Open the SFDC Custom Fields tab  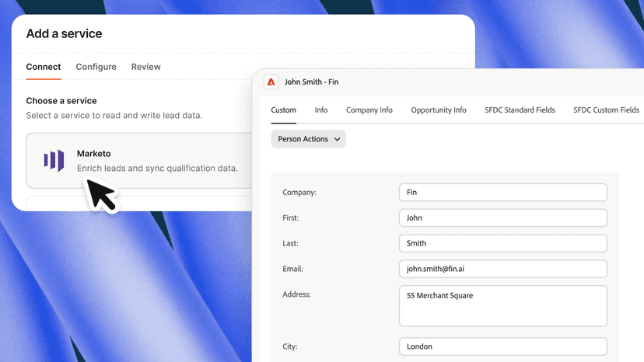point(606,110)
